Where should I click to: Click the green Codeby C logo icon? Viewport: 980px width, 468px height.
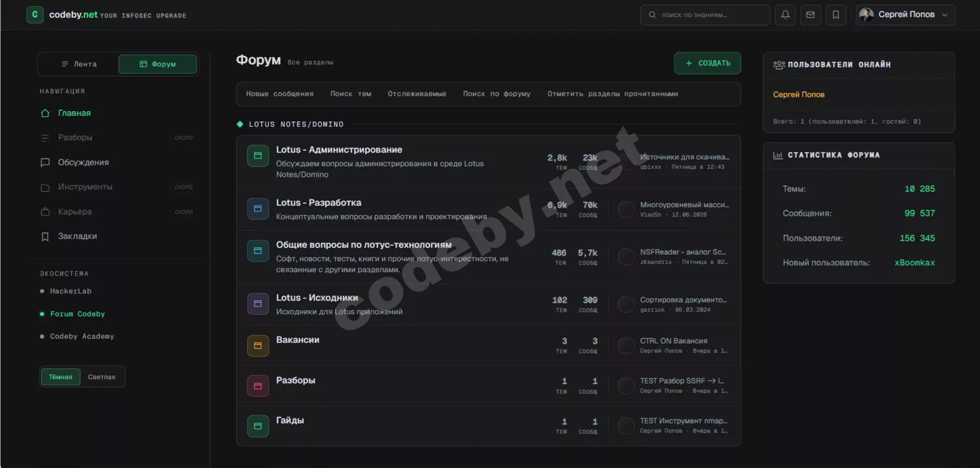coord(35,15)
